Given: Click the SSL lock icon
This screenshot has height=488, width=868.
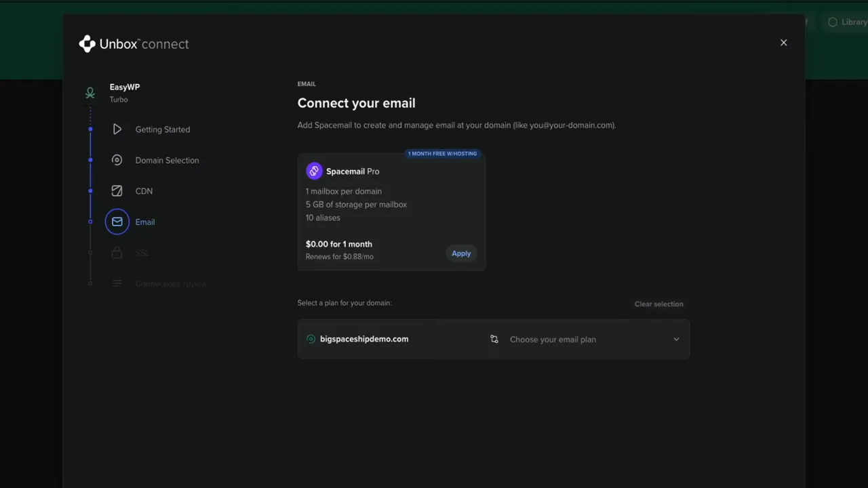Looking at the screenshot, I should click(117, 253).
